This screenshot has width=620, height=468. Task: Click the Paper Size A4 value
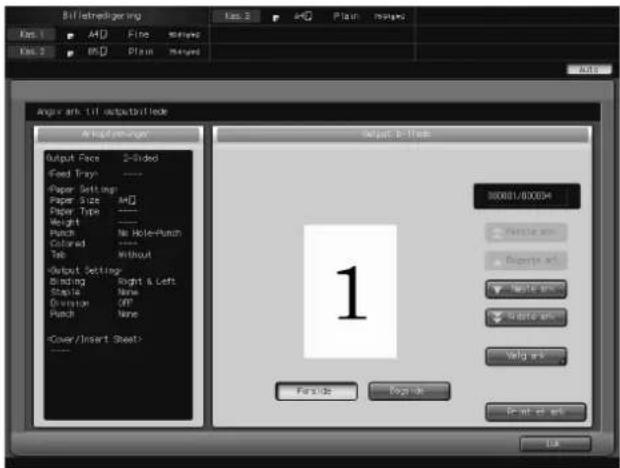tap(127, 200)
